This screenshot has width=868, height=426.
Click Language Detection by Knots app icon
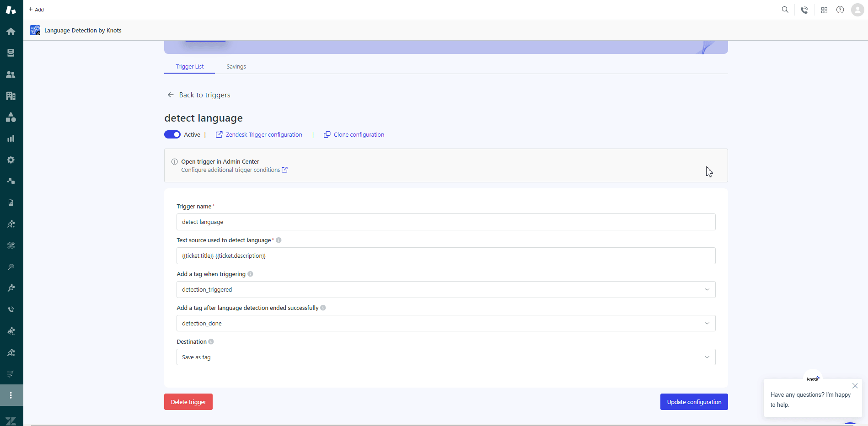(x=35, y=30)
